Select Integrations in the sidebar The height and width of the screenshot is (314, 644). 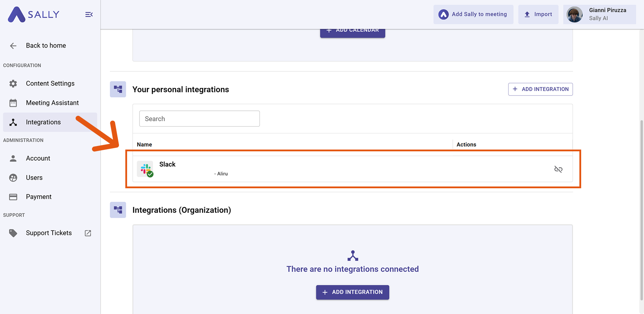click(43, 122)
